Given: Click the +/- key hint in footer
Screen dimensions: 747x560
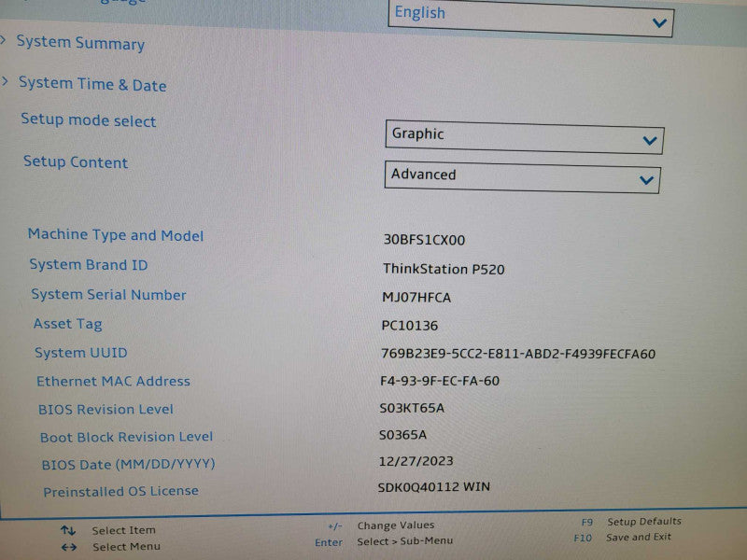Looking at the screenshot, I should (x=335, y=526).
